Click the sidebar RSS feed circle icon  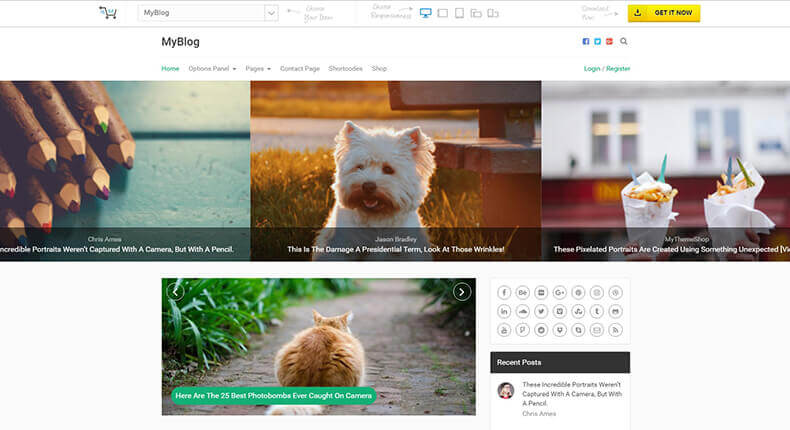pos(616,330)
